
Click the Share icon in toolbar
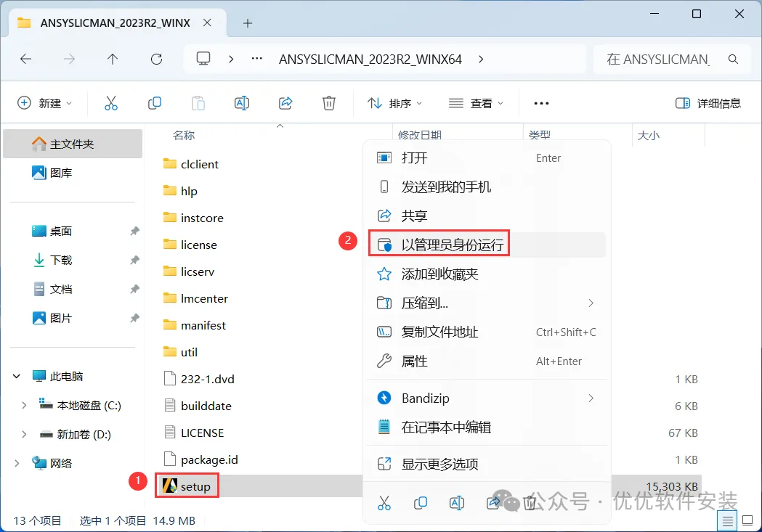coord(285,103)
